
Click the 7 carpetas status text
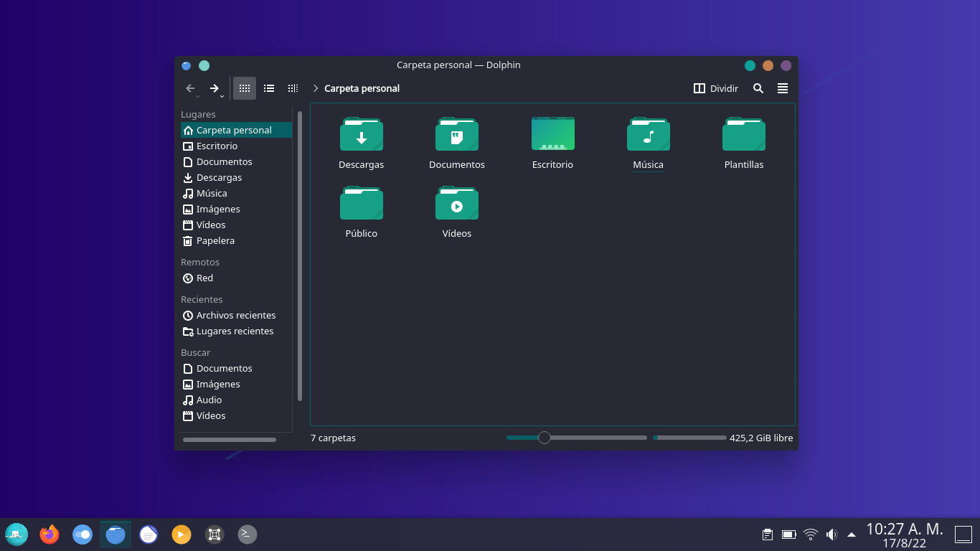(333, 438)
